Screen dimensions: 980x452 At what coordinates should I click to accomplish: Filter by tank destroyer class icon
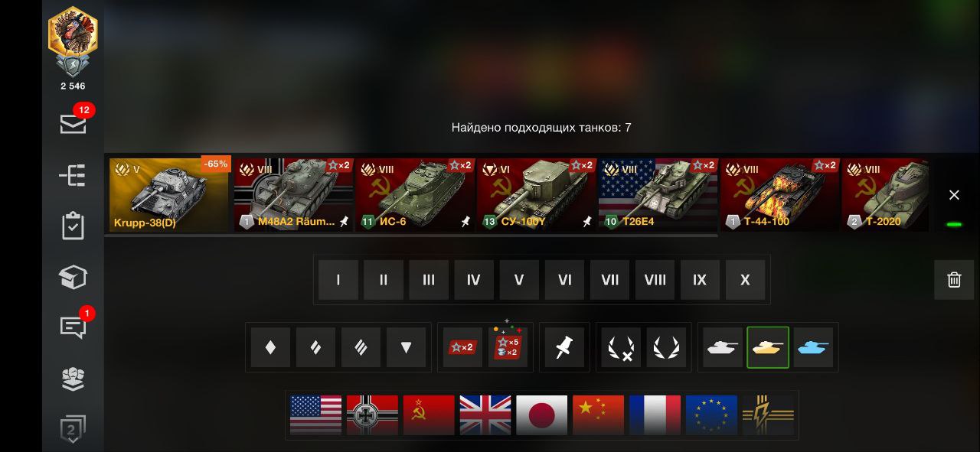[406, 347]
